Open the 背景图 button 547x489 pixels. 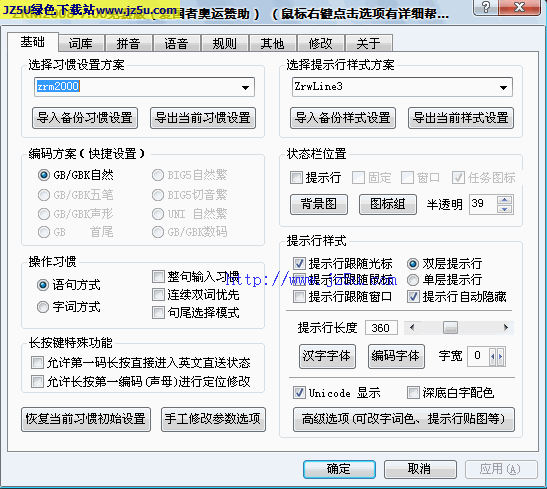[319, 204]
